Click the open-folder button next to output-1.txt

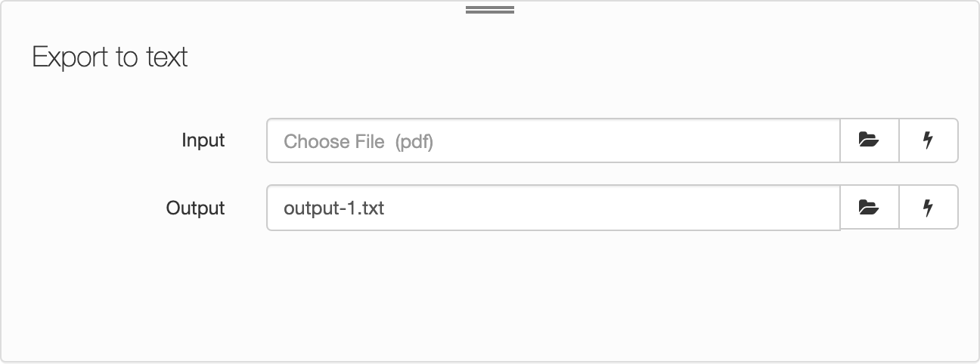(870, 207)
